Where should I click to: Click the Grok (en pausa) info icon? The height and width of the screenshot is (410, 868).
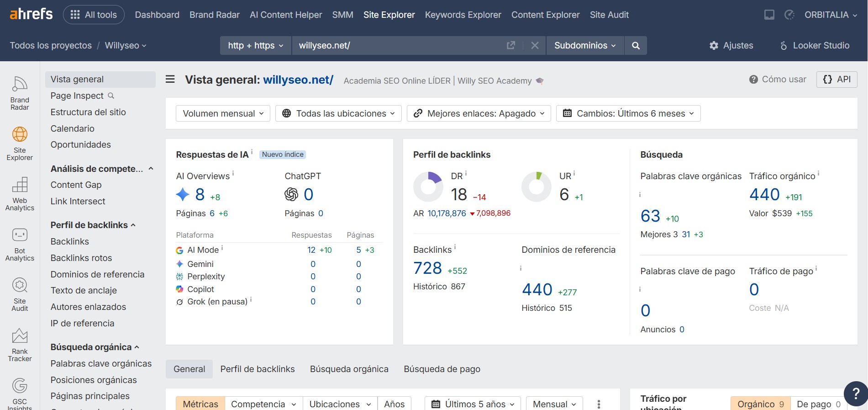coord(251,299)
